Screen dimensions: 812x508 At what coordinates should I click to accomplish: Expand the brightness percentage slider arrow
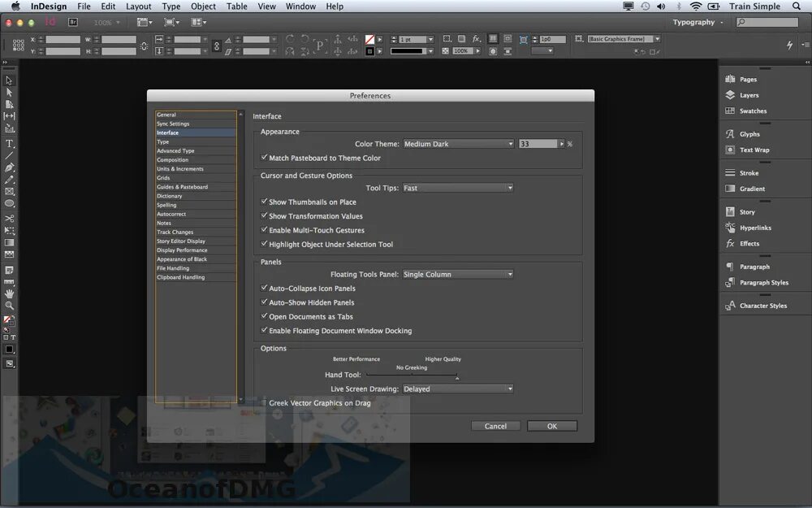tap(561, 144)
